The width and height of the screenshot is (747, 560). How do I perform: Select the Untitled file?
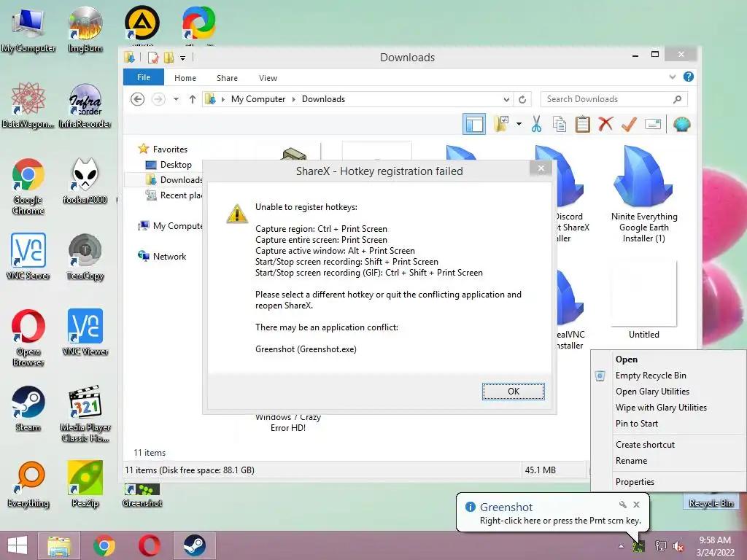[643, 300]
